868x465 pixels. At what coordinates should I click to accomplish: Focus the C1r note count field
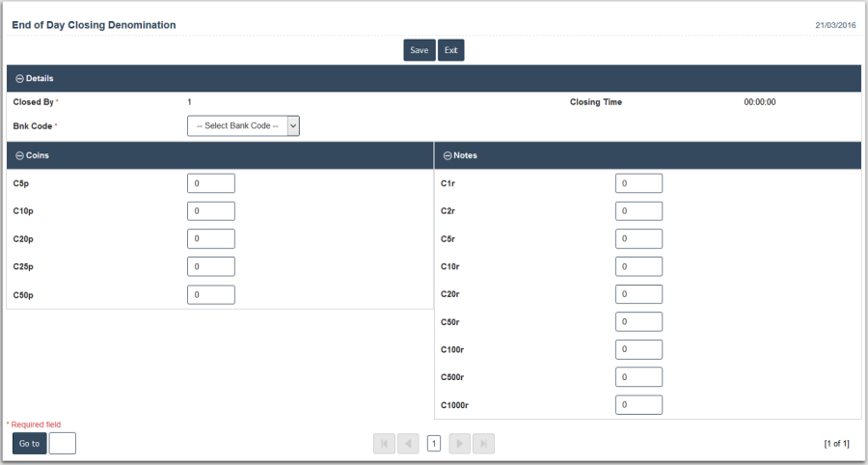638,183
